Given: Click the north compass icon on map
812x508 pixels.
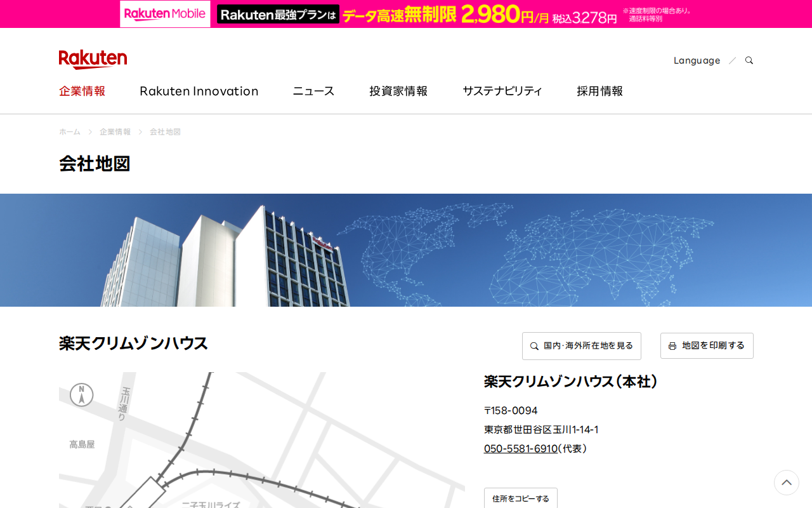Looking at the screenshot, I should coord(81,394).
